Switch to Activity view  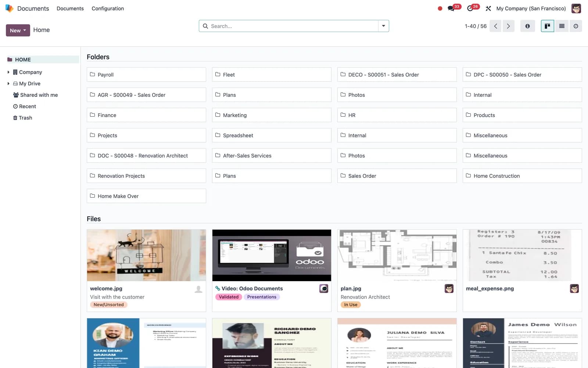(576, 26)
